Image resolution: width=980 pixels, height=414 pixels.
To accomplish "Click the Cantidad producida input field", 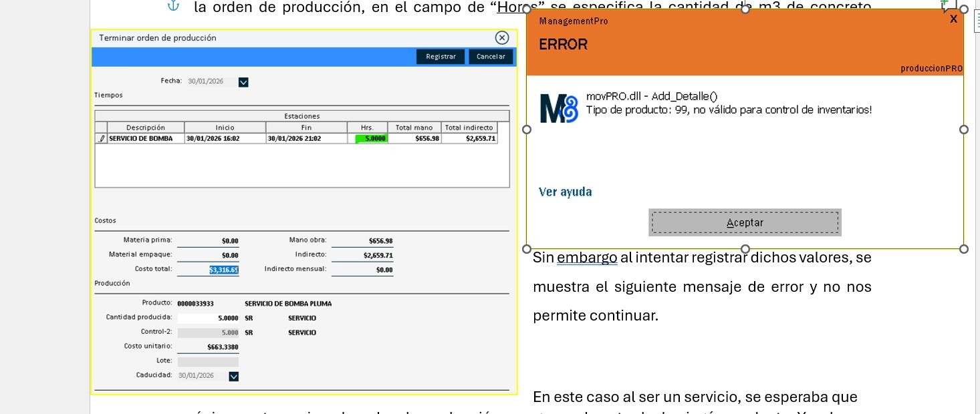I will 208,319.
